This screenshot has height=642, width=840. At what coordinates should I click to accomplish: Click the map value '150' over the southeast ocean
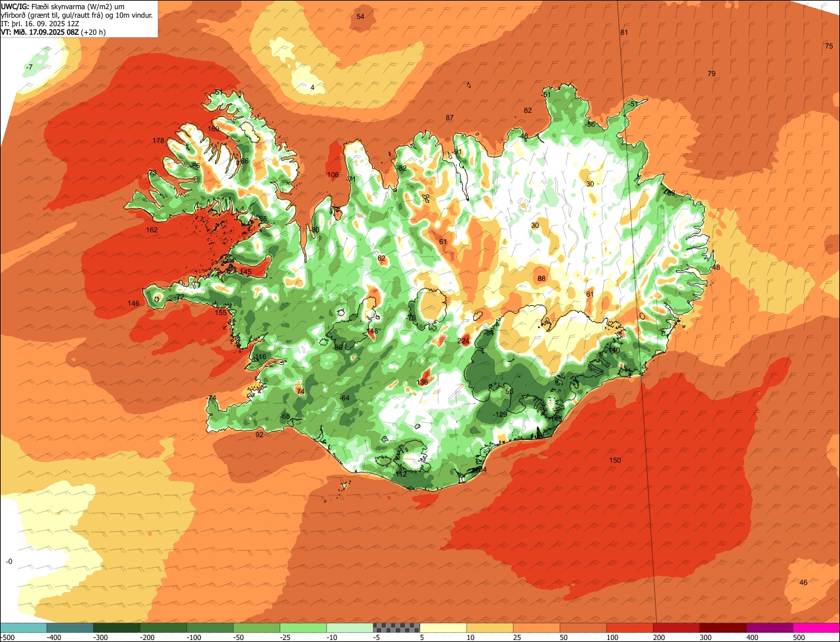[x=615, y=461]
